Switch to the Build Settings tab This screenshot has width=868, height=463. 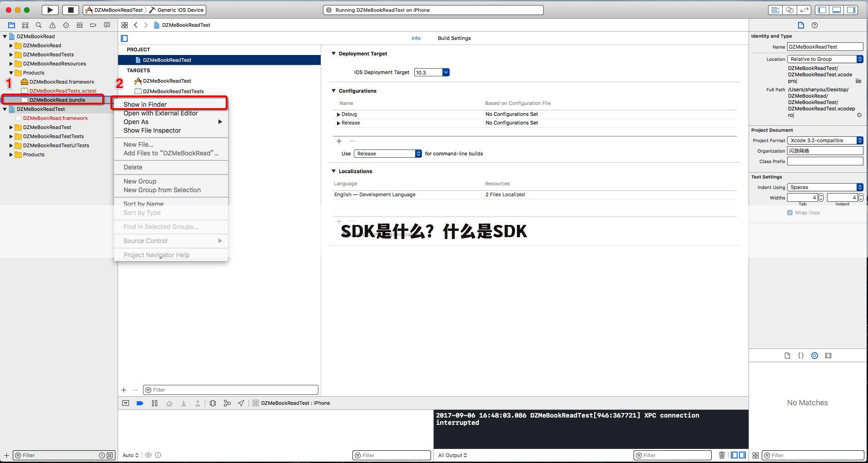(454, 38)
